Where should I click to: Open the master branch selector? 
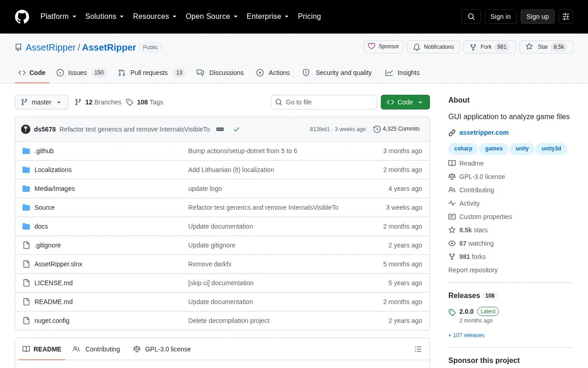[41, 102]
